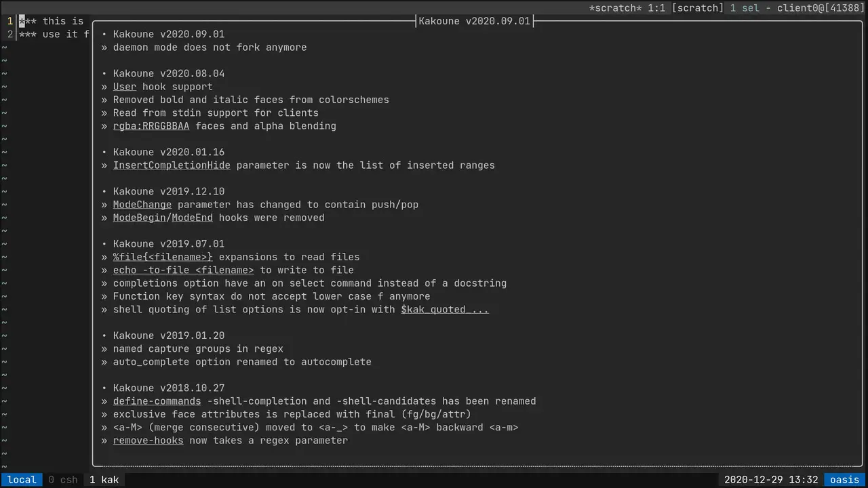868x488 pixels.
Task: Place cursor on '*** use it f' buffer line
Action: pyautogui.click(x=54, y=34)
